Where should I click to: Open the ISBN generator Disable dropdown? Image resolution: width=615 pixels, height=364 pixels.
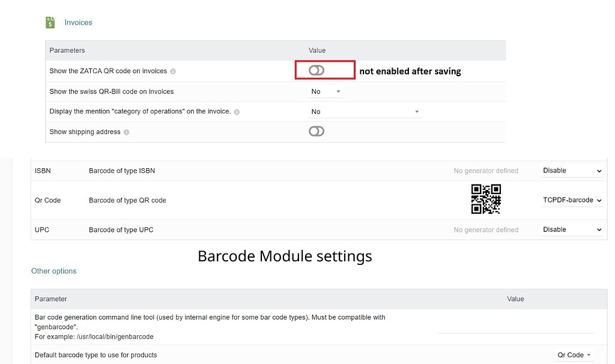(571, 171)
